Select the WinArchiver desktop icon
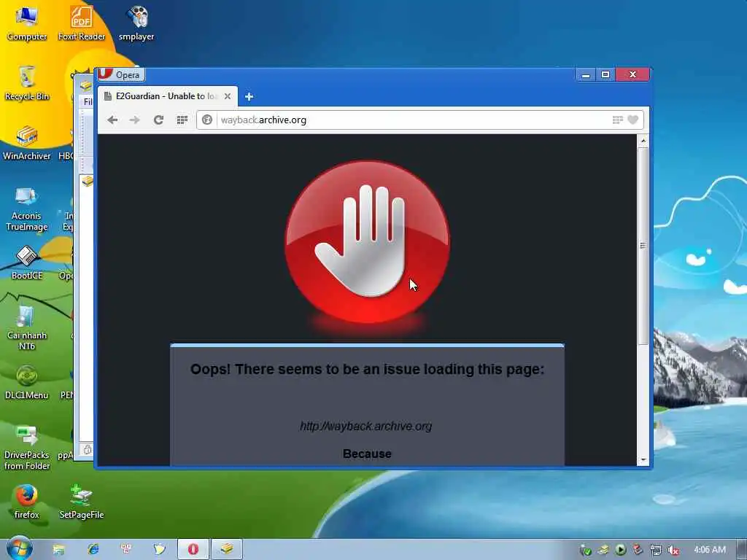The image size is (747, 560). coord(27,143)
